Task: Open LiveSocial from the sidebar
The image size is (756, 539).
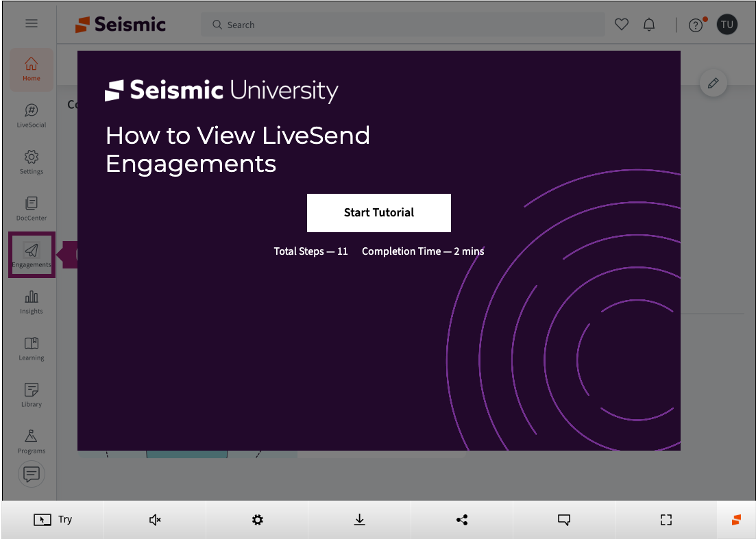Action: pyautogui.click(x=32, y=116)
